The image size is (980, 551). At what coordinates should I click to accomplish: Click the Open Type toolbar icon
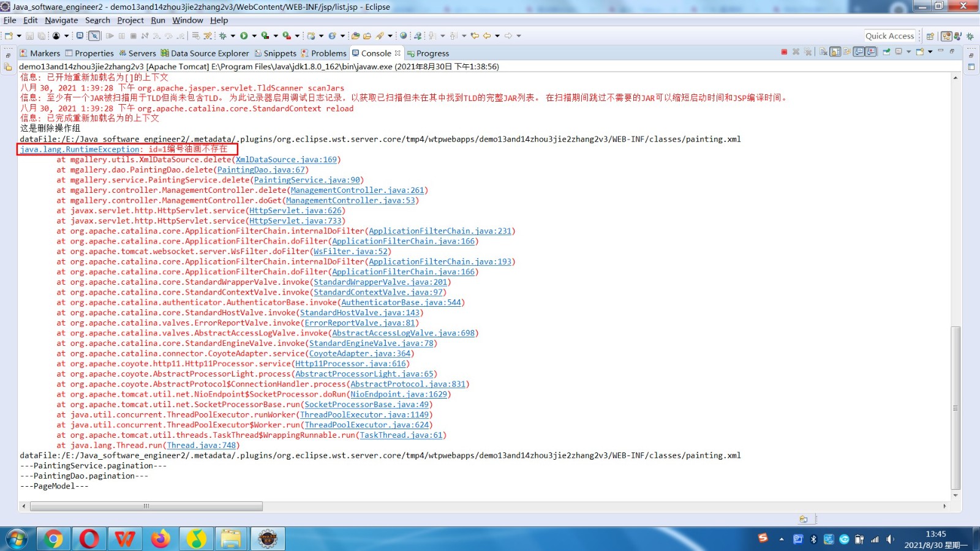click(355, 36)
